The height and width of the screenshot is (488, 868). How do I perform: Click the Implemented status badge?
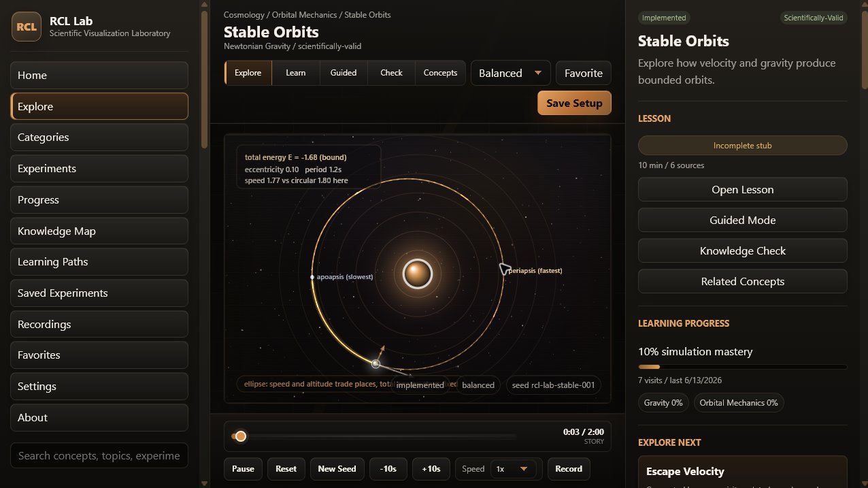click(663, 18)
